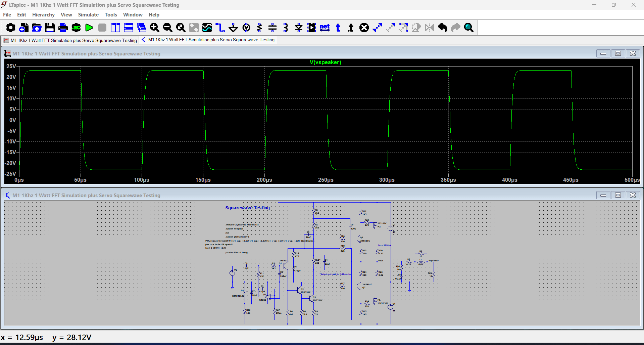Tile windows vertically
Viewport: 644px width, 345px height.
pos(115,28)
